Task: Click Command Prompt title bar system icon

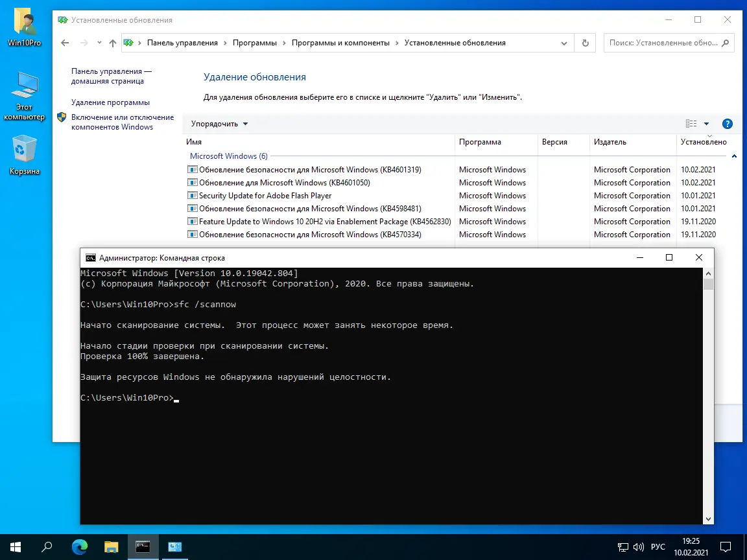Action: [91, 257]
